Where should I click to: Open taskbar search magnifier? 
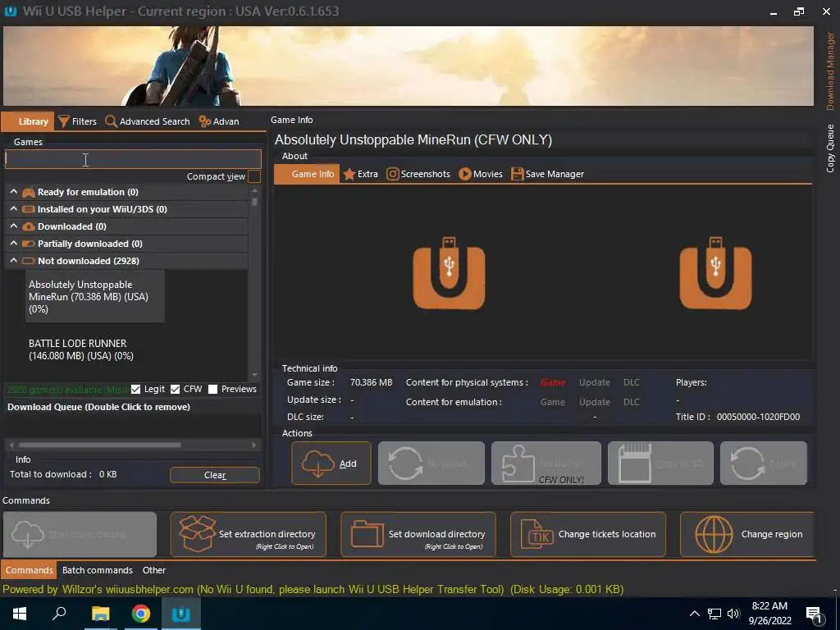click(59, 614)
